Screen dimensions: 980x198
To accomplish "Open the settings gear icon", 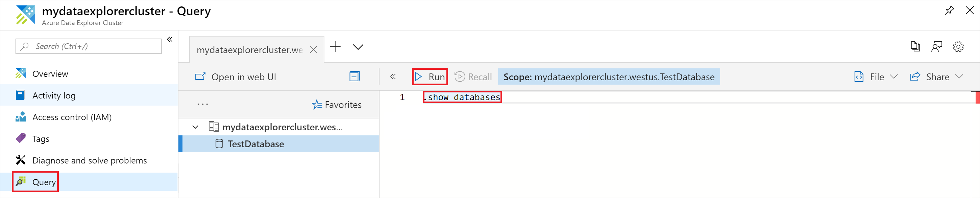I will [x=958, y=47].
